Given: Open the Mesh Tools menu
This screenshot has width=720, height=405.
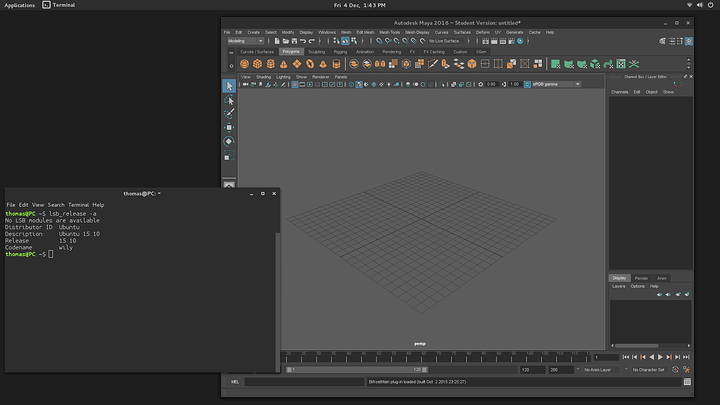Looking at the screenshot, I should 389,32.
